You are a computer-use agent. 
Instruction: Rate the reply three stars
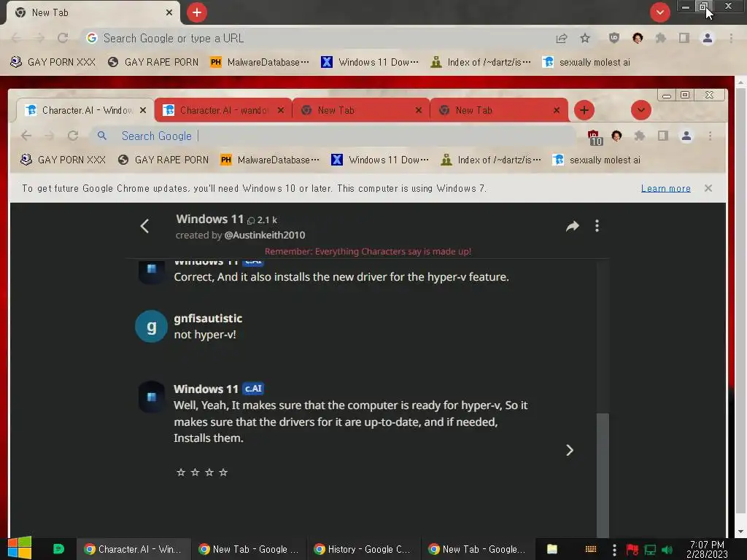tap(209, 472)
